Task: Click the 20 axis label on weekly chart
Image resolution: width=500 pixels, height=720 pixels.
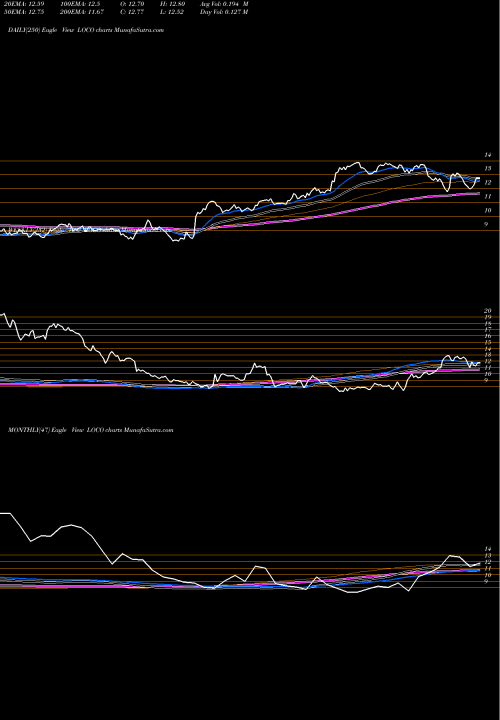Action: tap(488, 311)
